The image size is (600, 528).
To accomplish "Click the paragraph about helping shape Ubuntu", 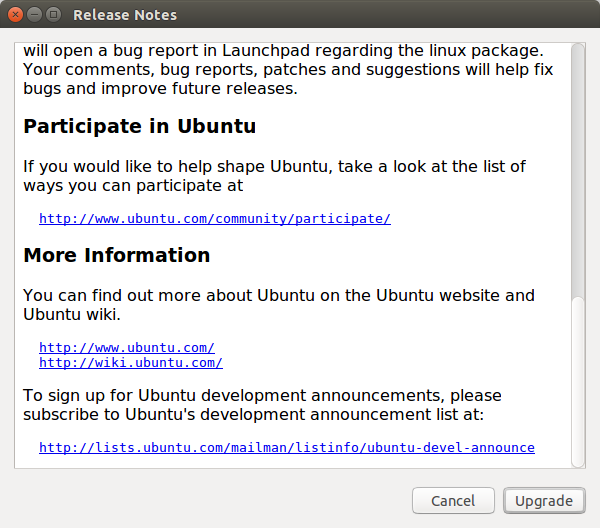I will [274, 176].
